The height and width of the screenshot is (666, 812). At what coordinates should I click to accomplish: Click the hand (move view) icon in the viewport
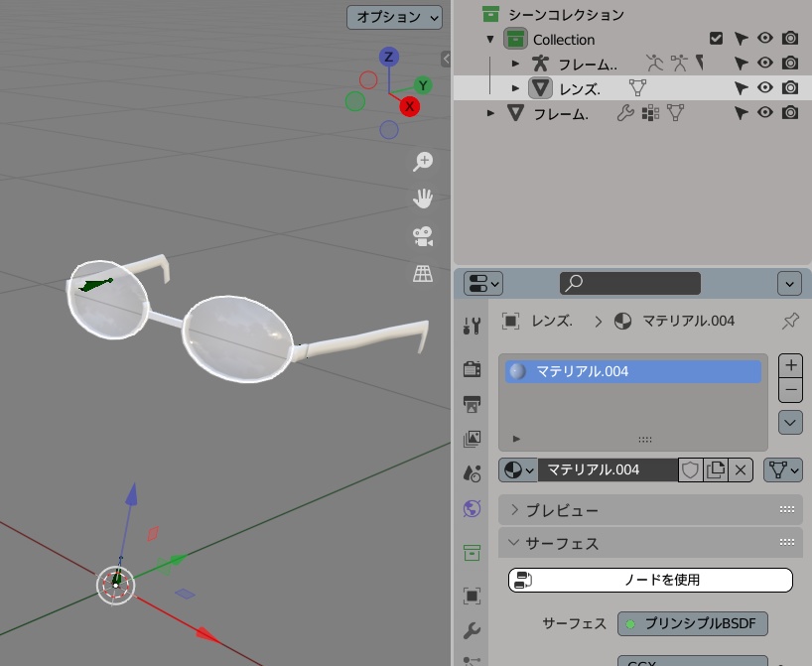[422, 198]
